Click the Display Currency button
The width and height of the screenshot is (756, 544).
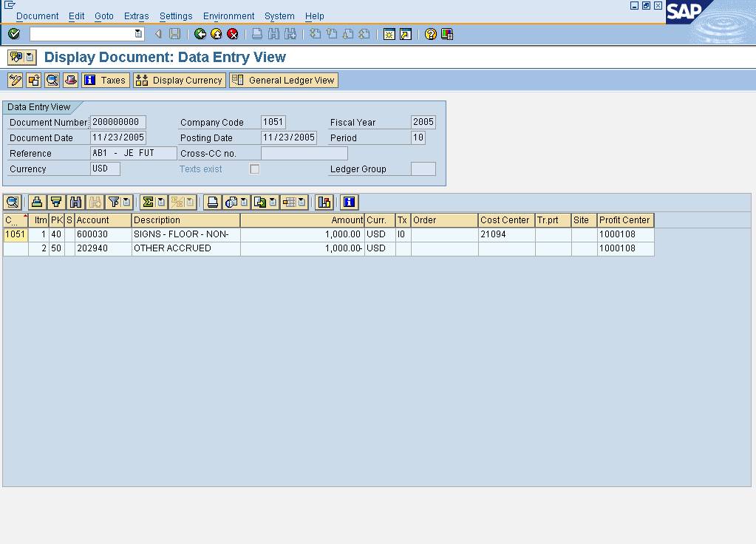tap(180, 80)
